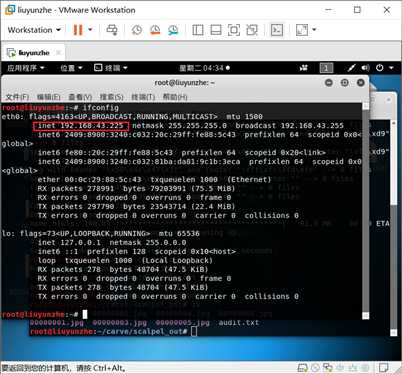Click the inet 127.0.0.1 loopback address
402x374 pixels.
(x=69, y=243)
